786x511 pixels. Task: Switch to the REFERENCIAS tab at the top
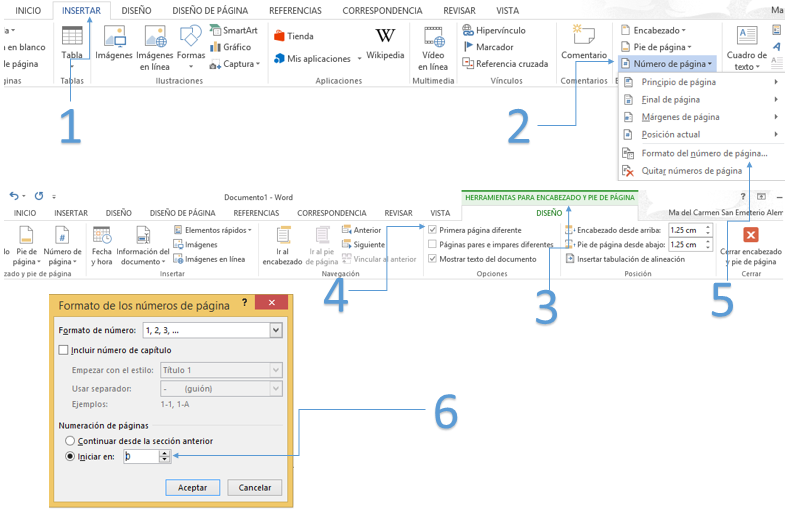[x=295, y=10]
